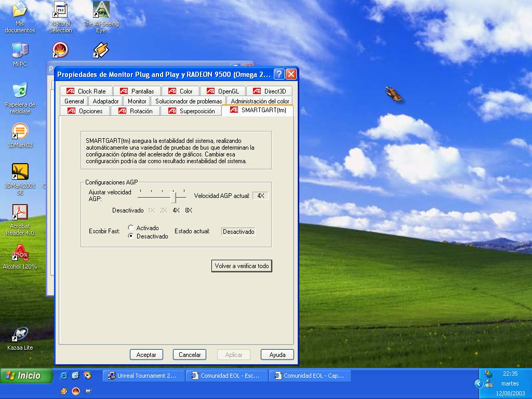This screenshot has width=532, height=399.
Task: Switch to Administración del color tab
Action: pos(260,101)
